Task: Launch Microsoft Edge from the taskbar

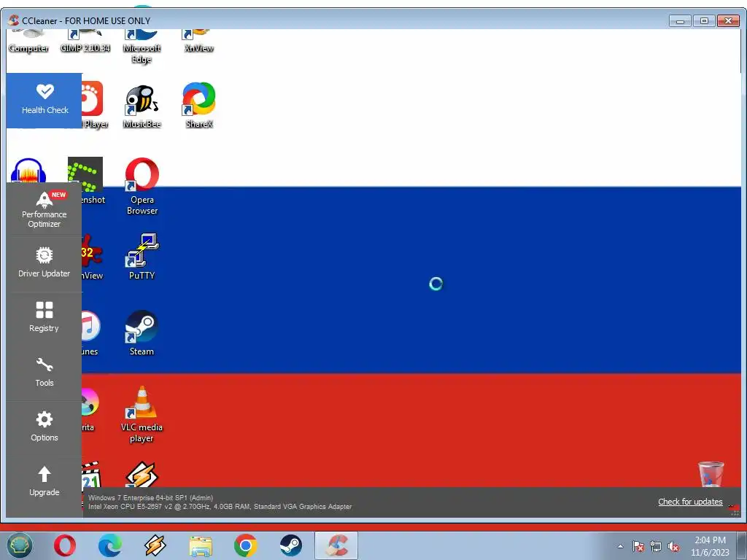Action: tap(110, 545)
